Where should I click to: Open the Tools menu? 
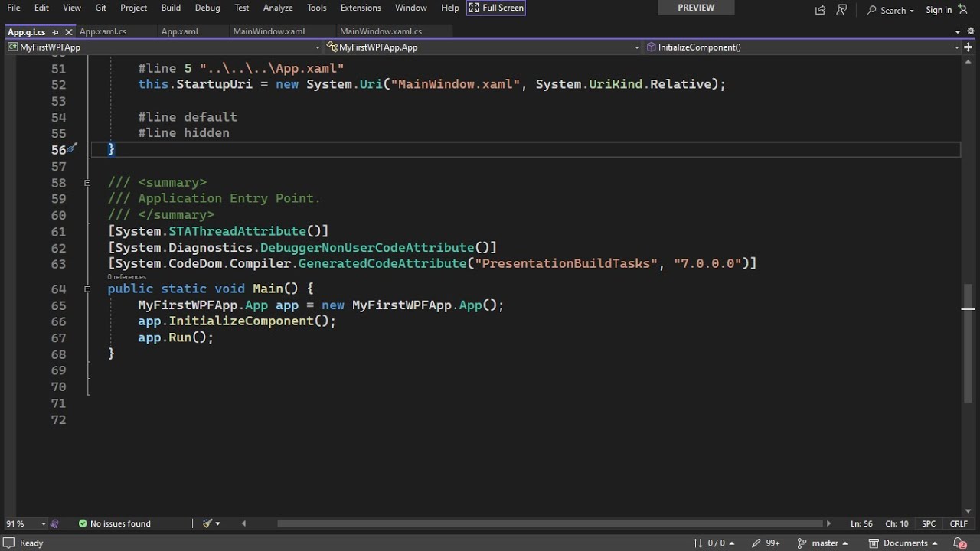317,8
